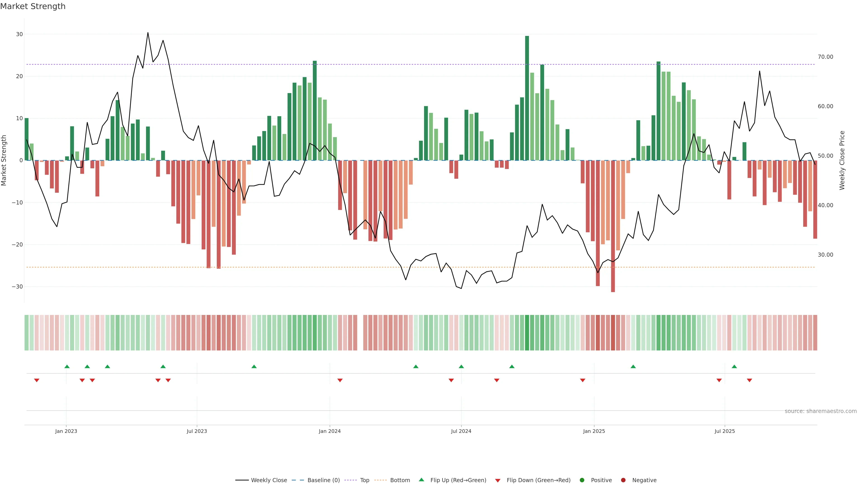Click the Jan 2025 x-axis label
Screen dimensions: 868x488
coord(594,431)
